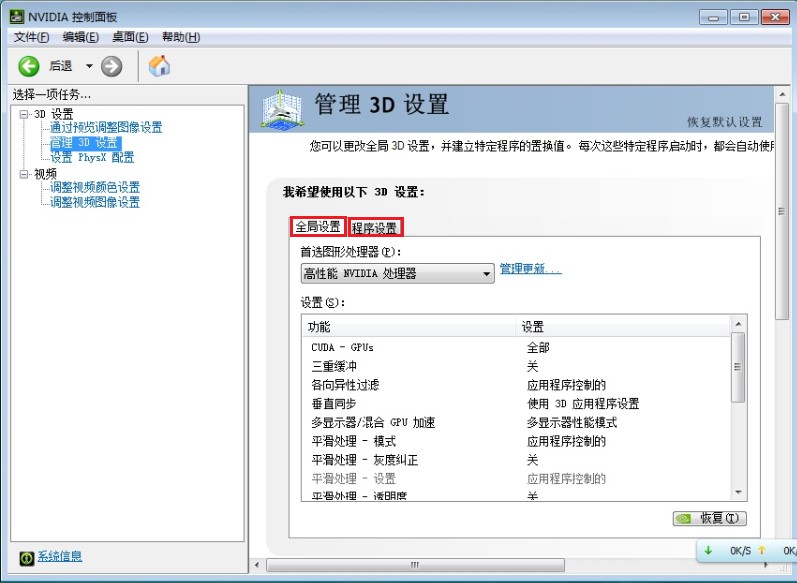Select the 平滑处理 - 灰度纠正 row
Viewport: 797px width, 583px height.
click(516, 460)
